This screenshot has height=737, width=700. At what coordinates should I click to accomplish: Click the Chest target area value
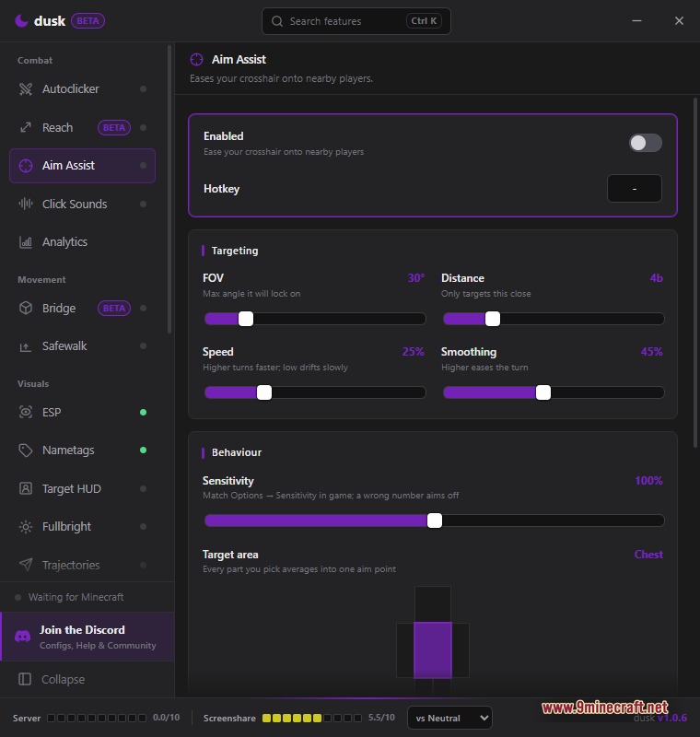pos(648,555)
